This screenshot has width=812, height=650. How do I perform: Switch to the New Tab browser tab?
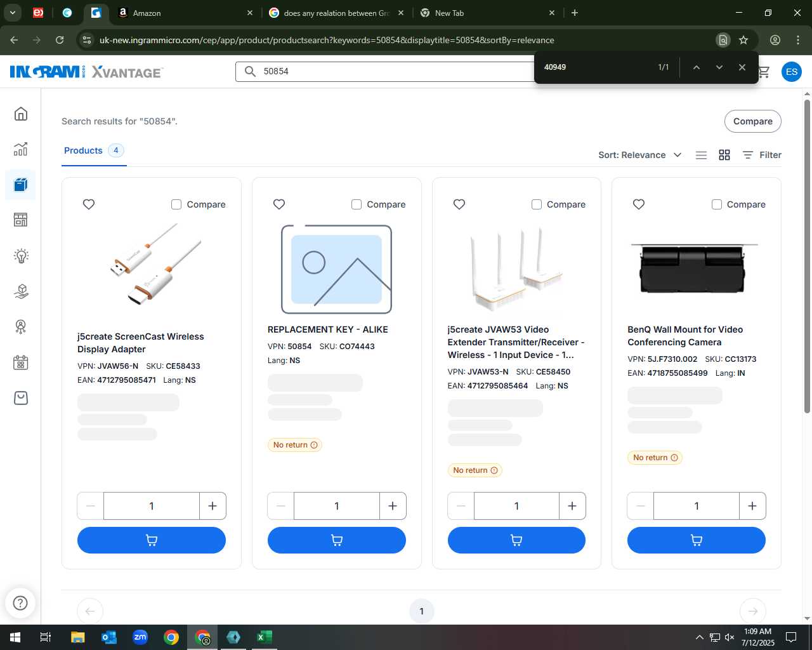click(487, 13)
